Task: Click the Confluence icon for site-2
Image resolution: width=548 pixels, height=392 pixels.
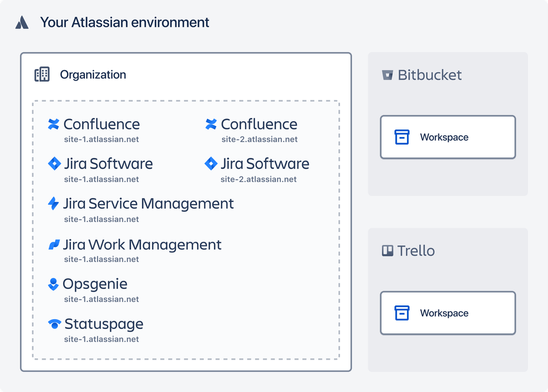Action: pos(211,124)
